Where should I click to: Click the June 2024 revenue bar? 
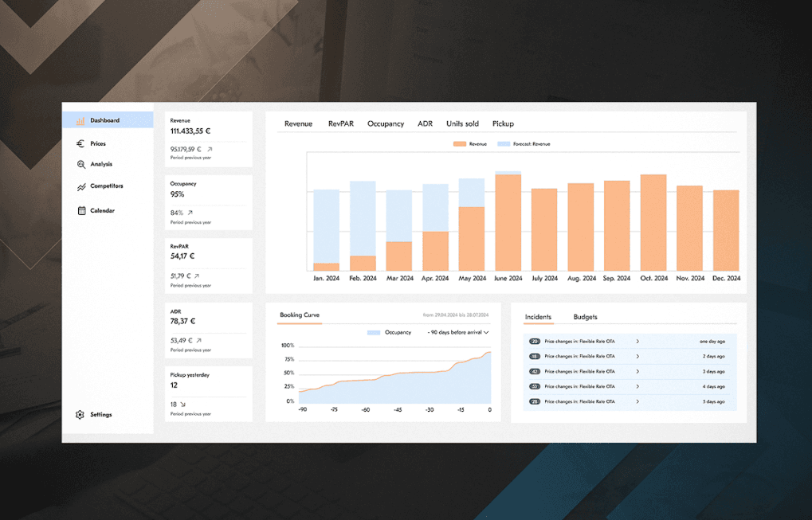(508, 222)
